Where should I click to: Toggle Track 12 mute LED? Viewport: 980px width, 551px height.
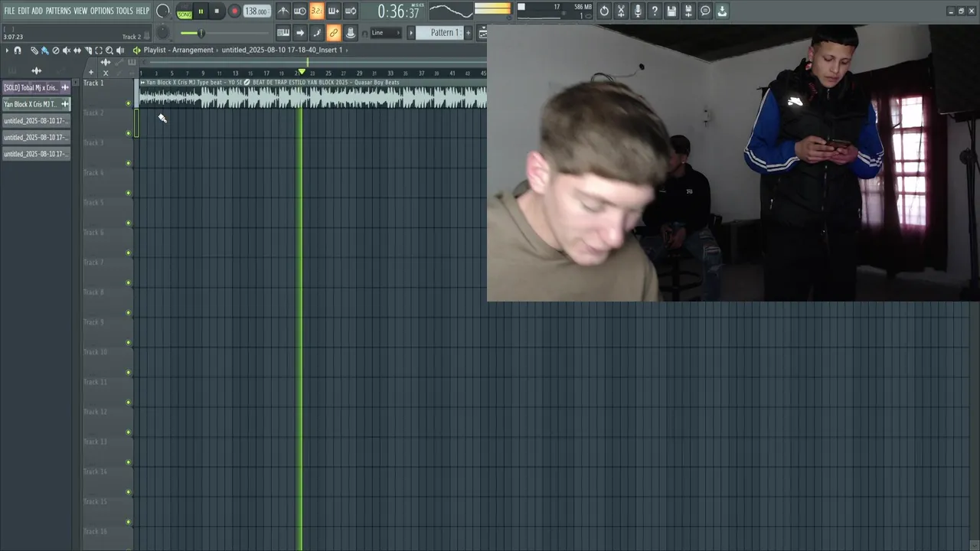pyautogui.click(x=129, y=432)
